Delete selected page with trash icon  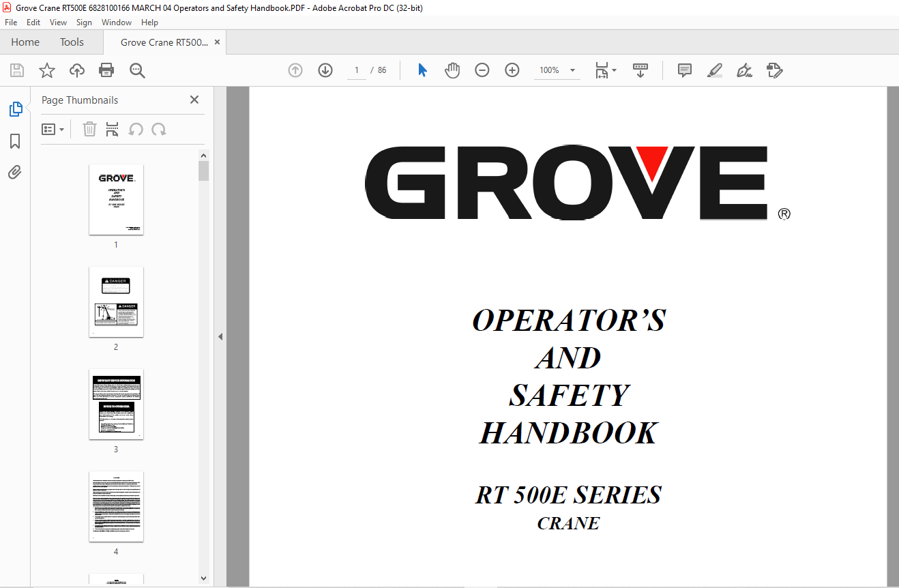pyautogui.click(x=89, y=129)
